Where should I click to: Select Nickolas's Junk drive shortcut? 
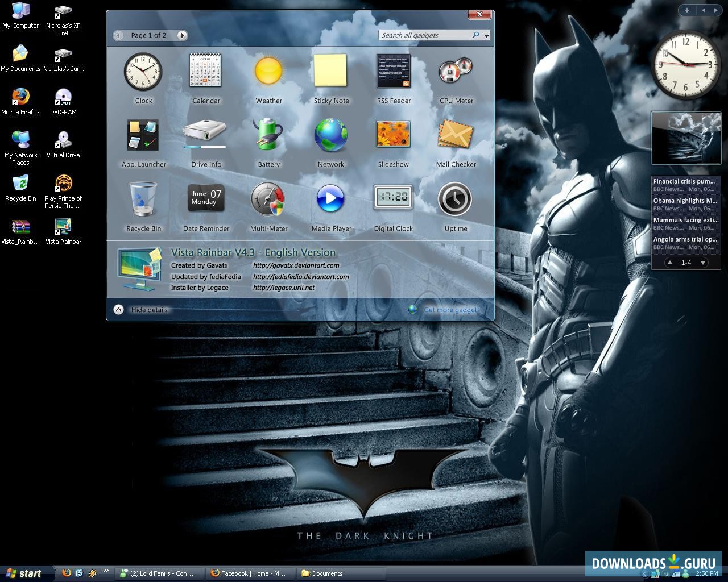tap(63, 59)
